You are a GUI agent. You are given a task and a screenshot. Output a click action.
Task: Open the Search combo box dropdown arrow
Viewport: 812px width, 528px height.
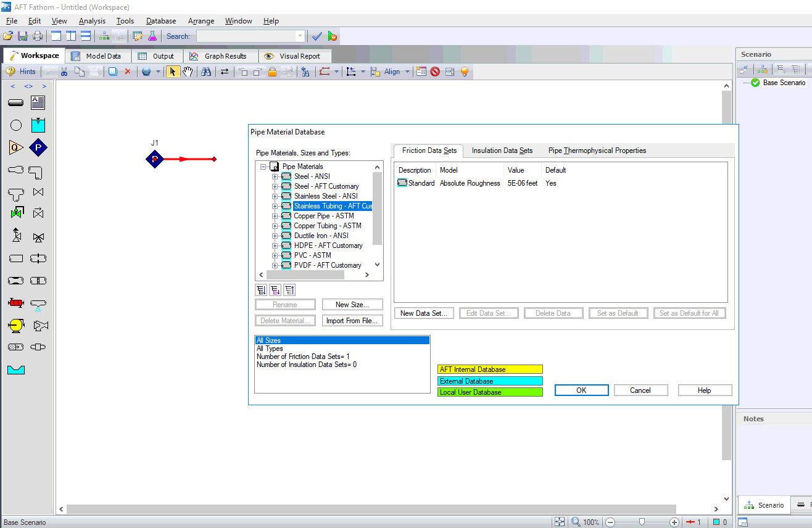pos(300,36)
